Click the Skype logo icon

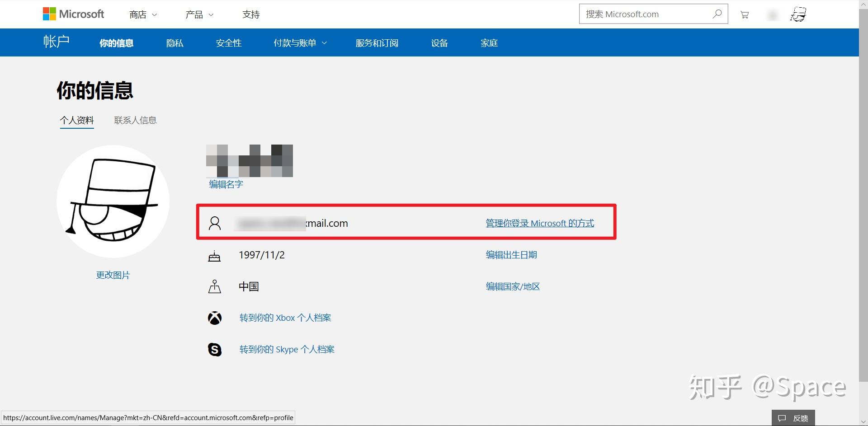pyautogui.click(x=214, y=349)
